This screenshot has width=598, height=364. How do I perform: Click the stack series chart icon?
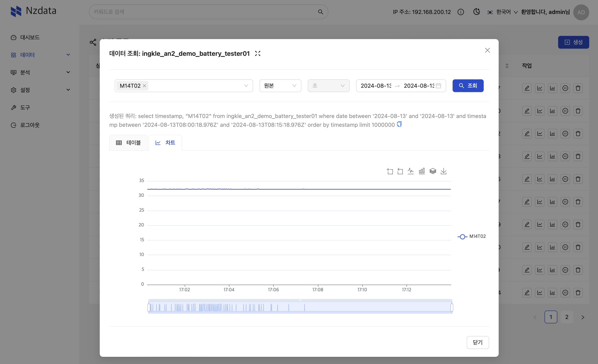tap(433, 171)
